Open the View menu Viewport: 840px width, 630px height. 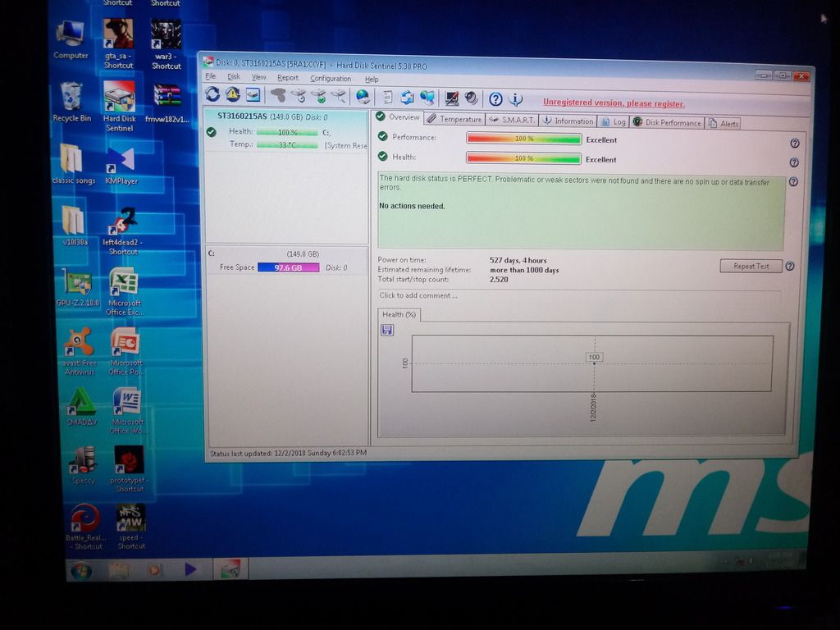point(258,78)
